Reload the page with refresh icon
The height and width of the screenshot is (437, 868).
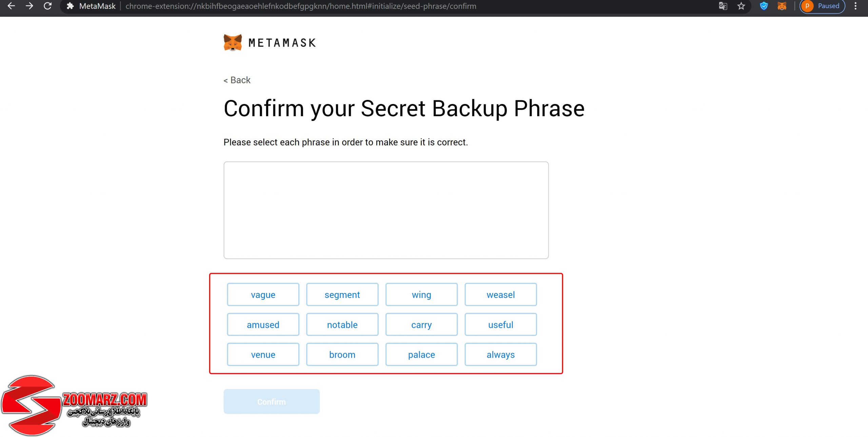coord(48,6)
